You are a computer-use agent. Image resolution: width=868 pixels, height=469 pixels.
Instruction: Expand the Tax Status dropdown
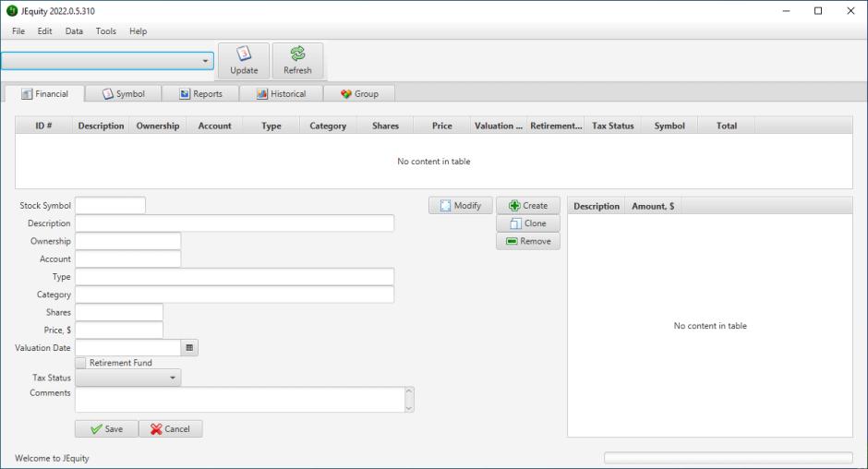[128, 378]
